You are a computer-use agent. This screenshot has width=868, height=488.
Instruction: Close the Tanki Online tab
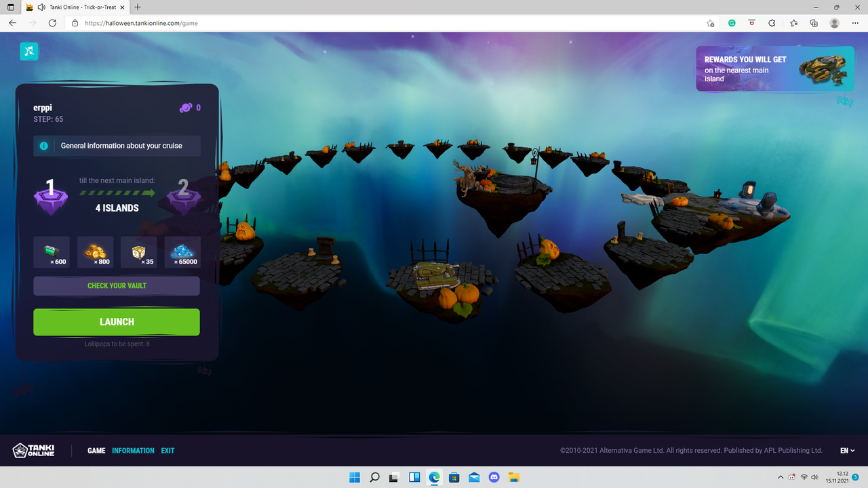click(x=123, y=7)
